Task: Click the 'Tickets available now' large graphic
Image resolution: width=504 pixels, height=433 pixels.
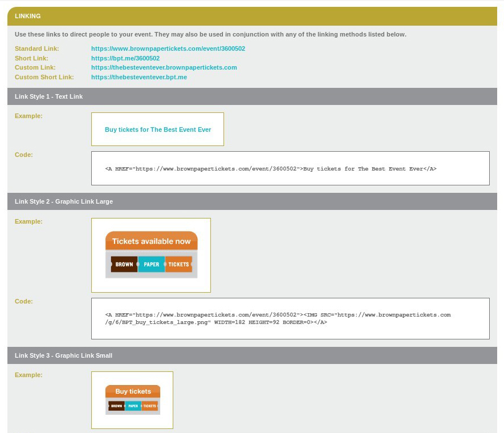Action: click(152, 255)
